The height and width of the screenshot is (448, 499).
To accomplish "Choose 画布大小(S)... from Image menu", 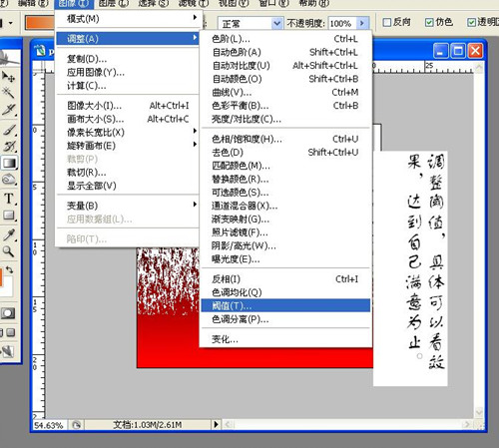I will [x=128, y=119].
